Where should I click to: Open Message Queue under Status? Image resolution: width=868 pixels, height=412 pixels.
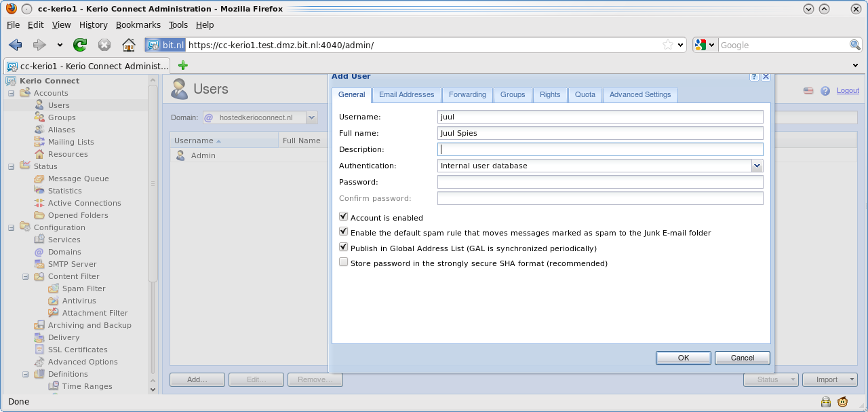click(78, 179)
